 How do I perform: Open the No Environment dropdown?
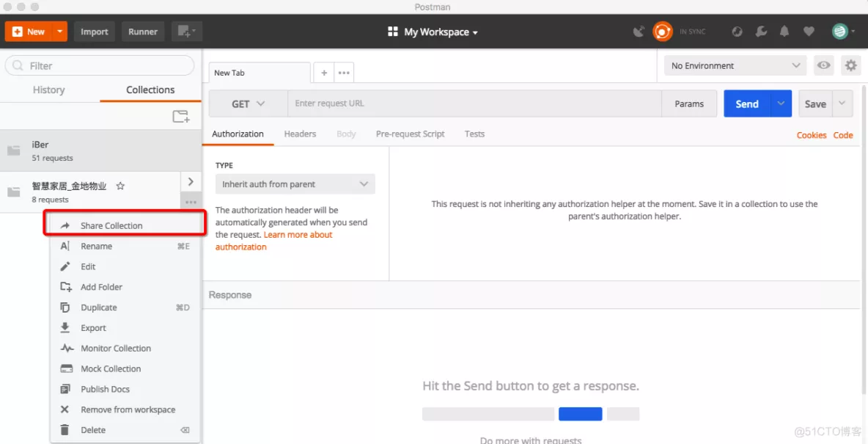735,65
